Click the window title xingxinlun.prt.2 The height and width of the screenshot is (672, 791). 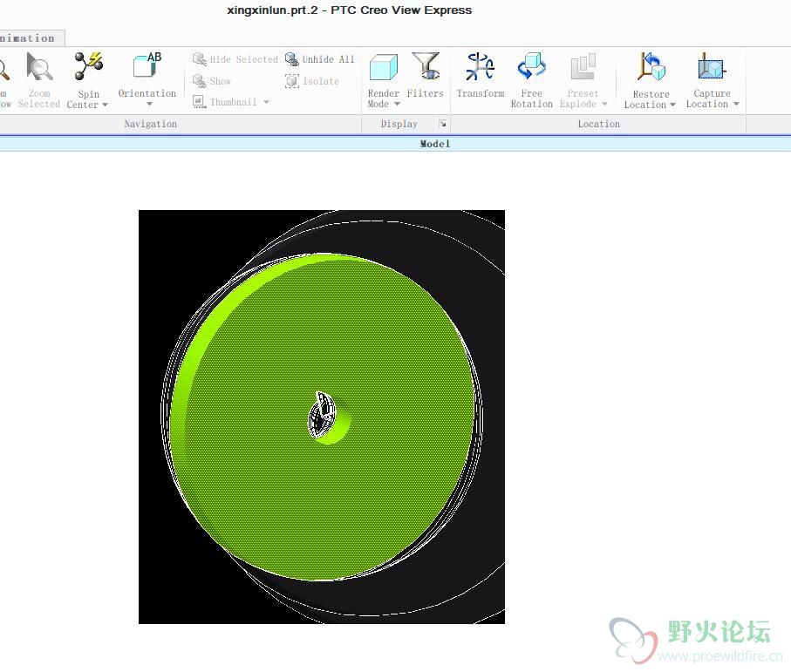[x=272, y=10]
